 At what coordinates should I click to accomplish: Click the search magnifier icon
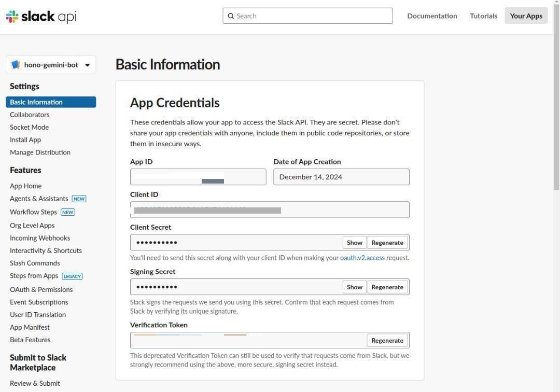click(x=231, y=16)
